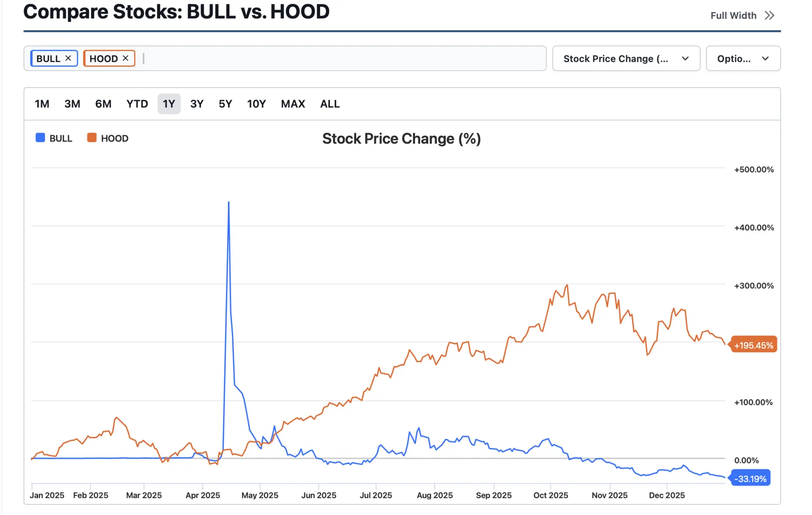Toggle BULL series via blue legend swatch
The image size is (812, 515).
point(40,138)
